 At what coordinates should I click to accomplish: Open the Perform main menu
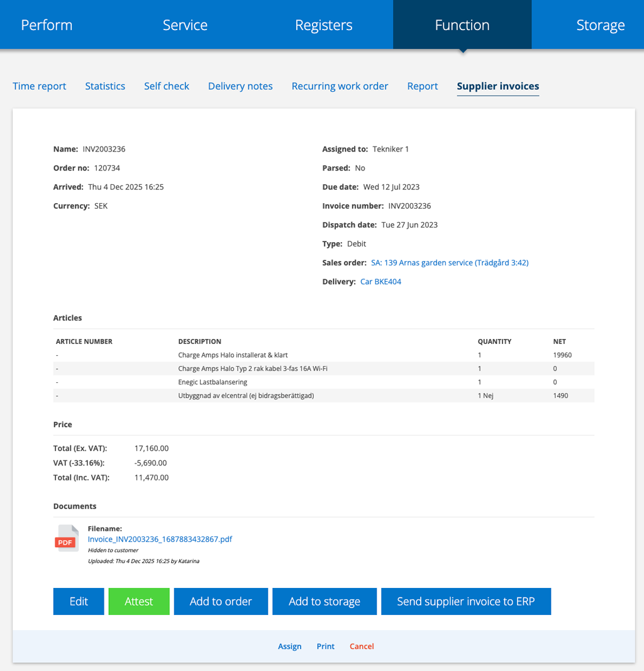click(47, 25)
